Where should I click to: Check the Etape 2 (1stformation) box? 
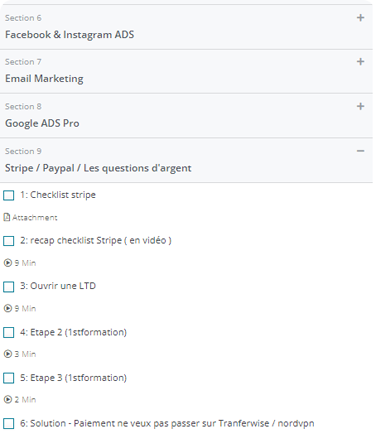[x=9, y=332]
